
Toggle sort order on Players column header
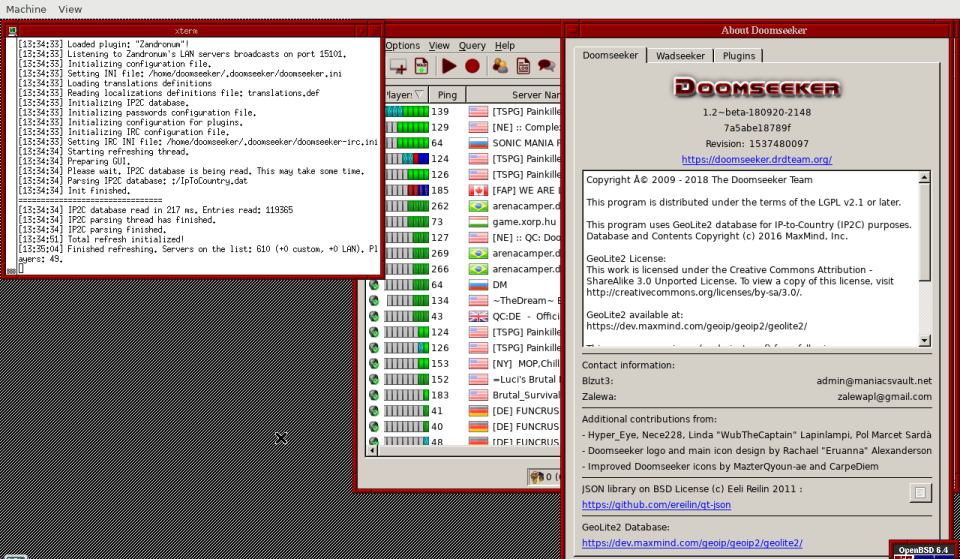404,94
